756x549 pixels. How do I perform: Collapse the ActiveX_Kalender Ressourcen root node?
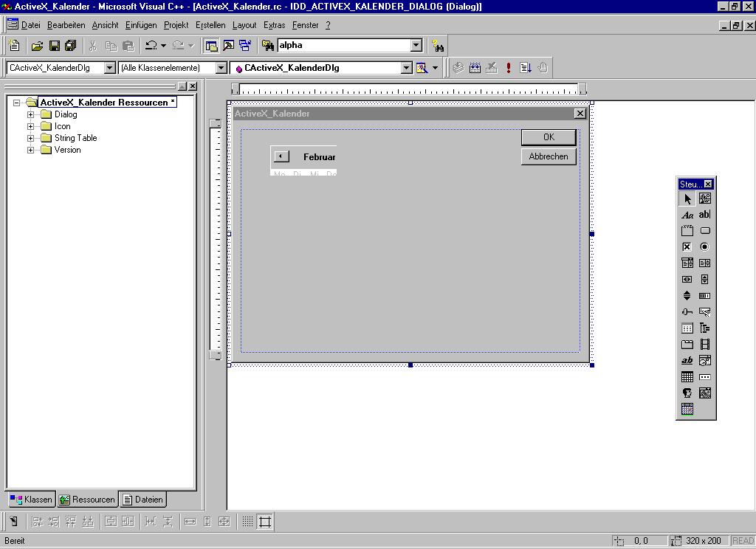click(x=17, y=103)
